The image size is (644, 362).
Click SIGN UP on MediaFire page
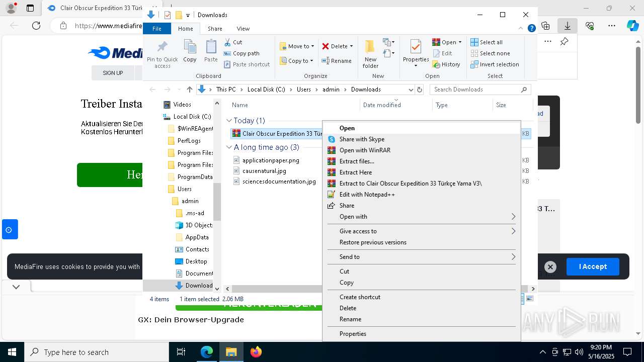[113, 73]
